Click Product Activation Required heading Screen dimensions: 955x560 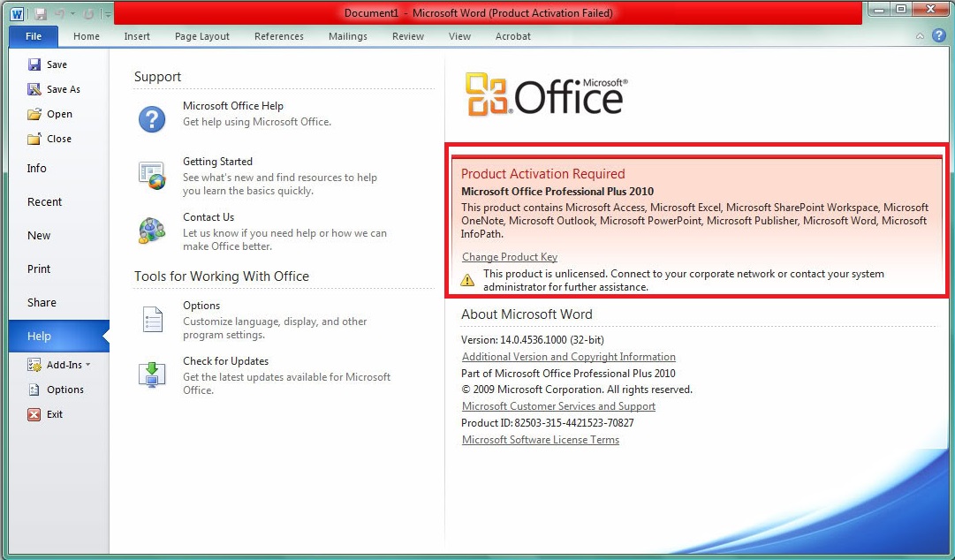[542, 174]
